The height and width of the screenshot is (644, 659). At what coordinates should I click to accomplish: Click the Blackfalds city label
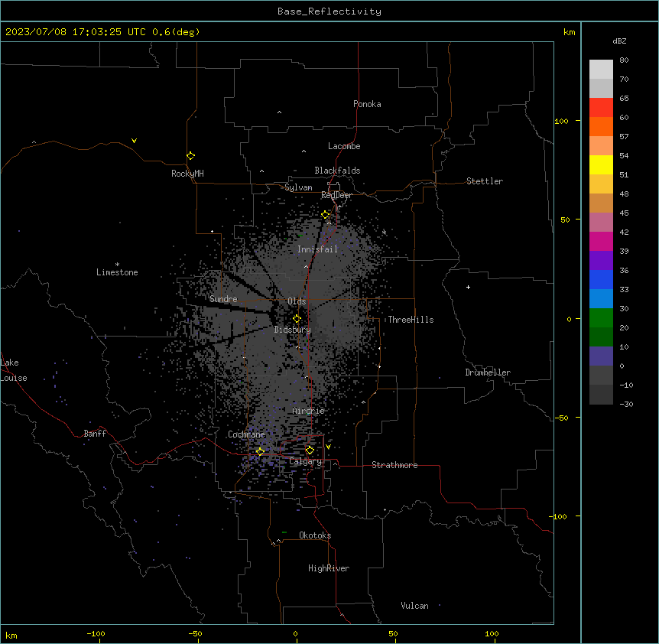pos(337,171)
